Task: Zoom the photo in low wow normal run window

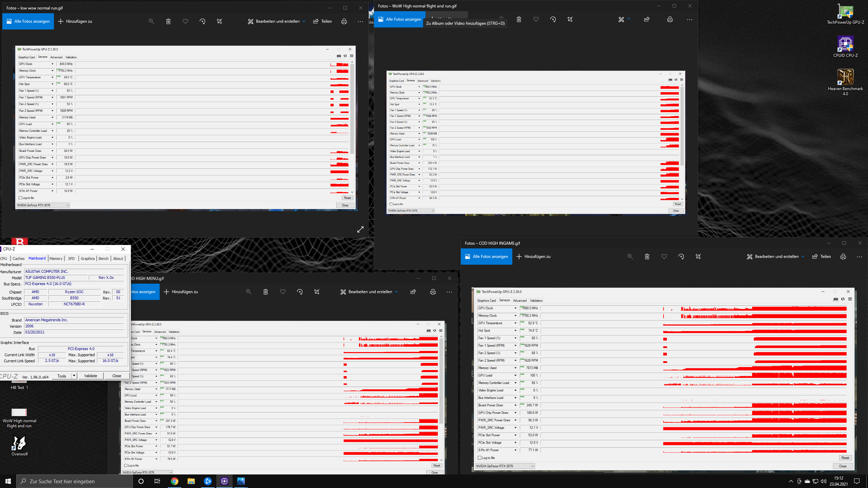Action: [x=151, y=21]
